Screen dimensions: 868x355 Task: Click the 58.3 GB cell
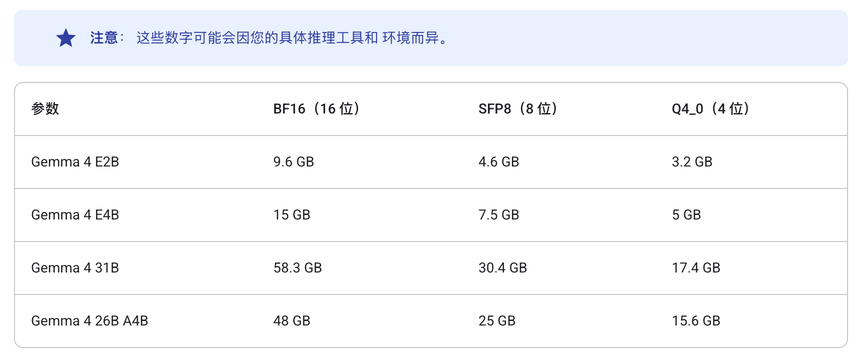pos(298,268)
